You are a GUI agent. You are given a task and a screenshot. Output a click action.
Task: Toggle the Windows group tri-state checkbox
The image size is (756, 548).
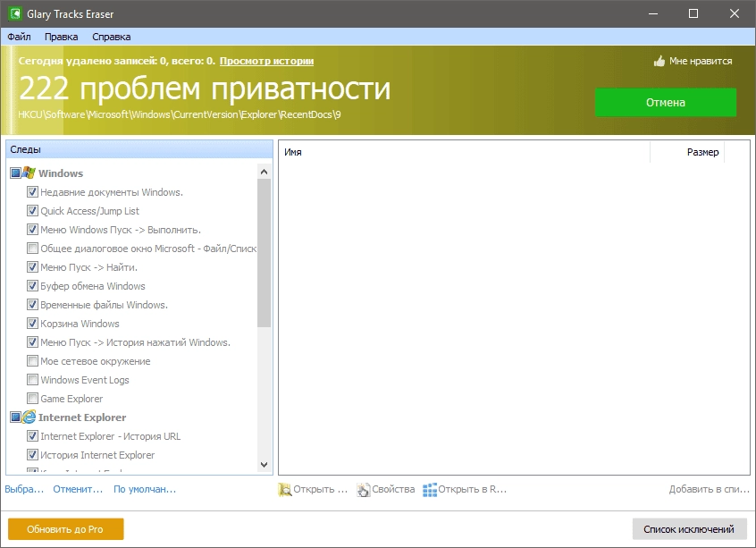pyautogui.click(x=15, y=173)
